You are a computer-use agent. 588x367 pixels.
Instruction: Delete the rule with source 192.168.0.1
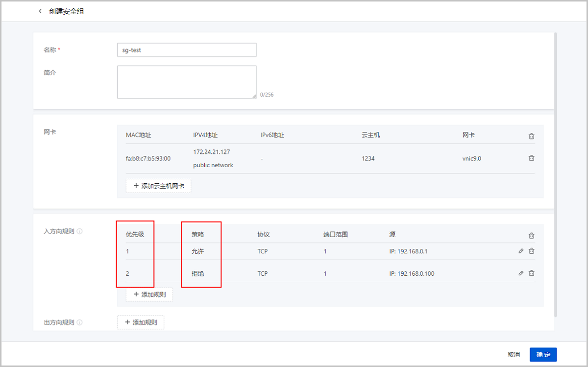pyautogui.click(x=531, y=251)
